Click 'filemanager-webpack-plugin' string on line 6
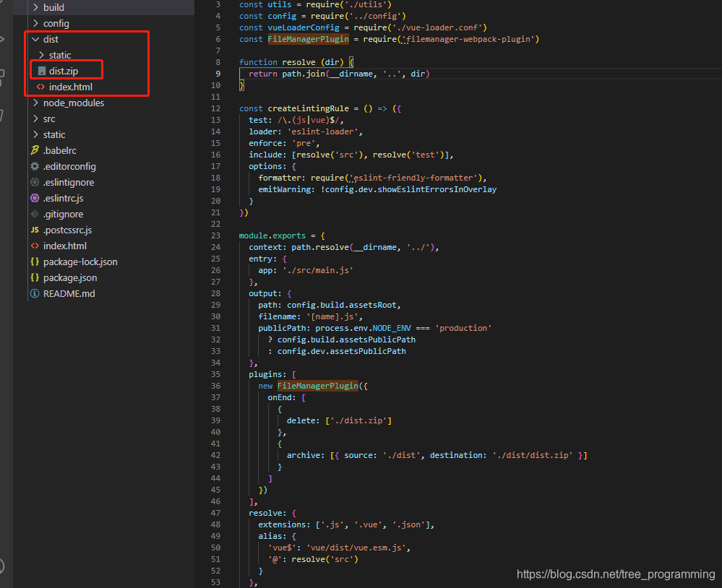The width and height of the screenshot is (722, 588). point(468,39)
